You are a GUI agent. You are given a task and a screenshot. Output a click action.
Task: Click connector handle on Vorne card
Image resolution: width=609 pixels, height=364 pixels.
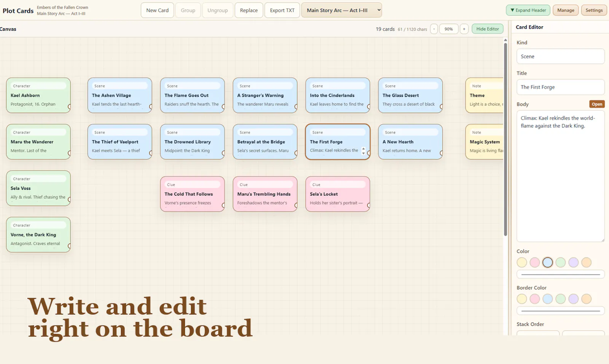70,246
